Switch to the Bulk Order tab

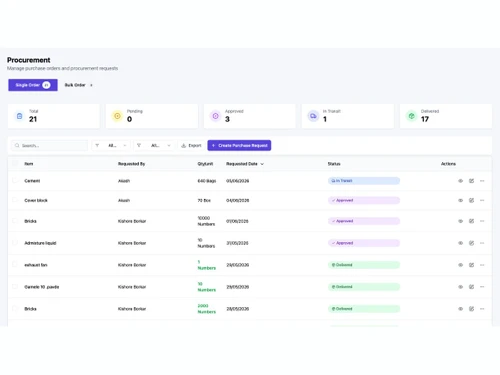coord(79,85)
